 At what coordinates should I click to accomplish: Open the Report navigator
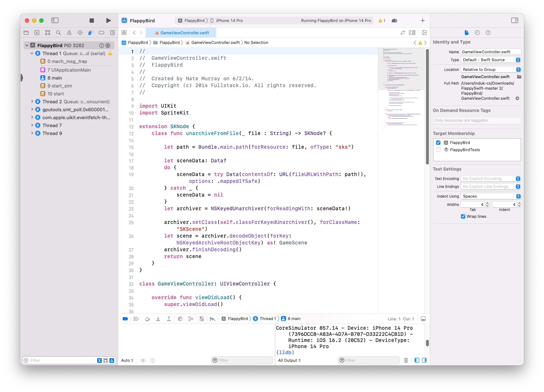pyautogui.click(x=112, y=32)
